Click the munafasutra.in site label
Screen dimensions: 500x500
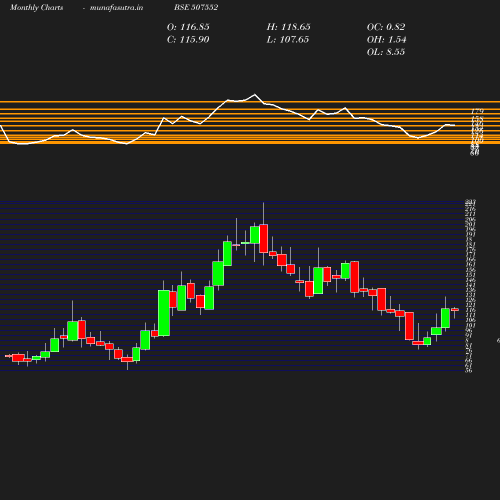click(116, 7)
